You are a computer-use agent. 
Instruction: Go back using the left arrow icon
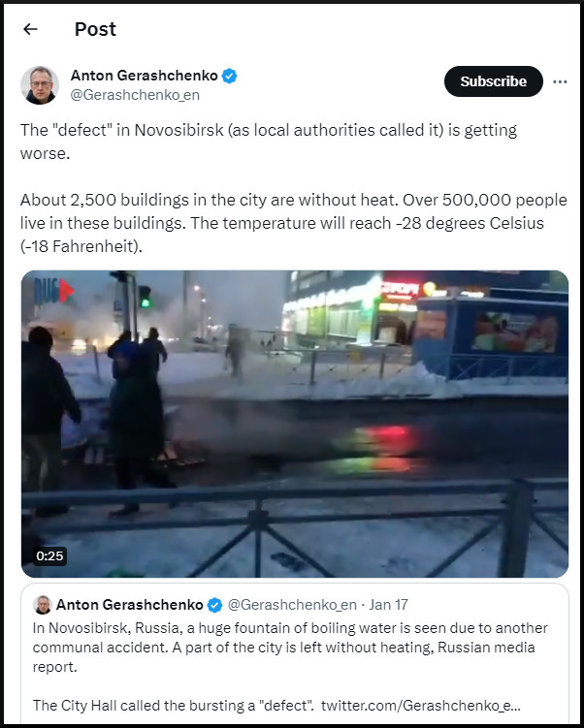[x=30, y=29]
